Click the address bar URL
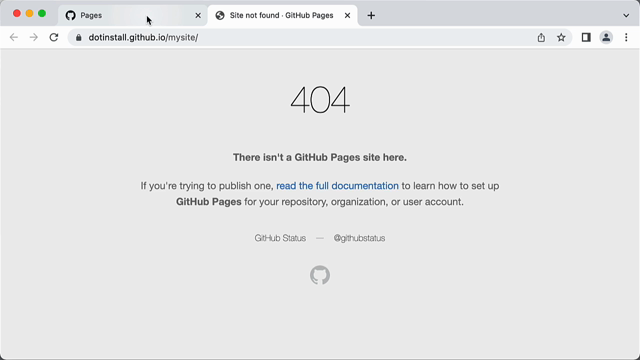 143,38
